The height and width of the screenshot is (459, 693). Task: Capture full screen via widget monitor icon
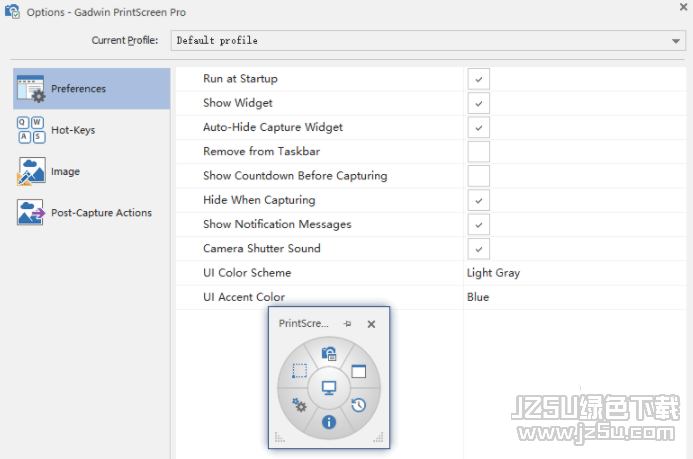[329, 388]
